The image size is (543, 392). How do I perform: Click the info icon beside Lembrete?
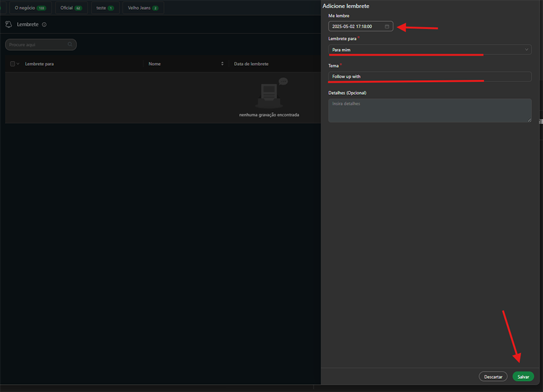click(45, 25)
